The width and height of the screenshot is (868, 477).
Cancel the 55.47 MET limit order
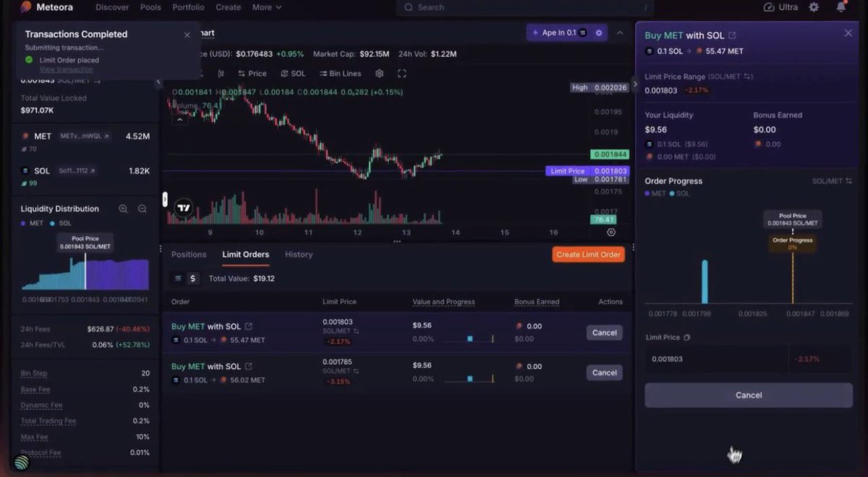pyautogui.click(x=604, y=333)
